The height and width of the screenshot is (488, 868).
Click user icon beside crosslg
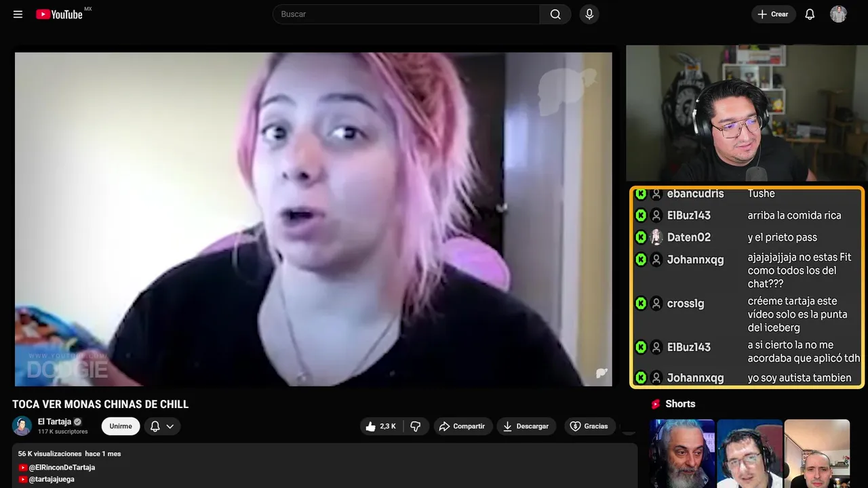[x=656, y=304]
